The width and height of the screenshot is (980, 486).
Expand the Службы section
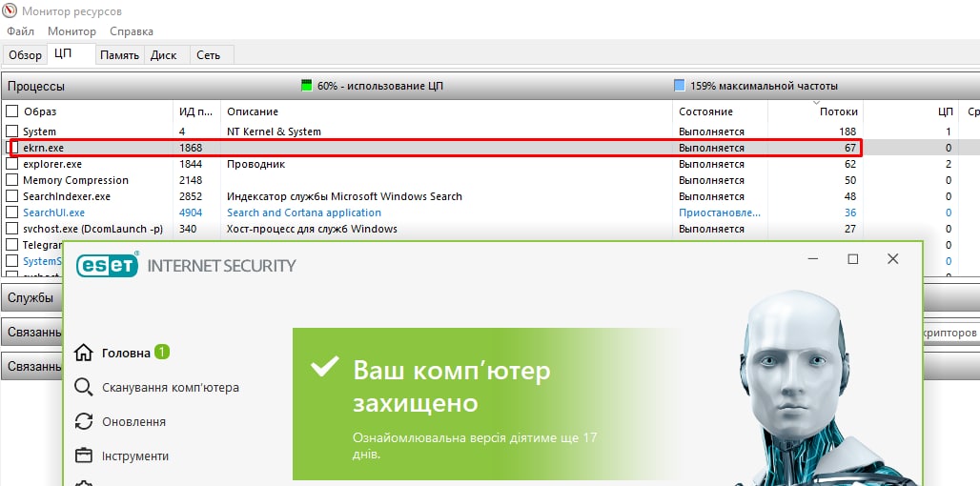[x=30, y=297]
